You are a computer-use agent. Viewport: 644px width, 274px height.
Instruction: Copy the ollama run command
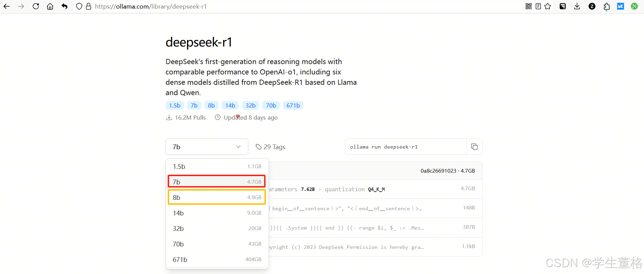point(474,147)
